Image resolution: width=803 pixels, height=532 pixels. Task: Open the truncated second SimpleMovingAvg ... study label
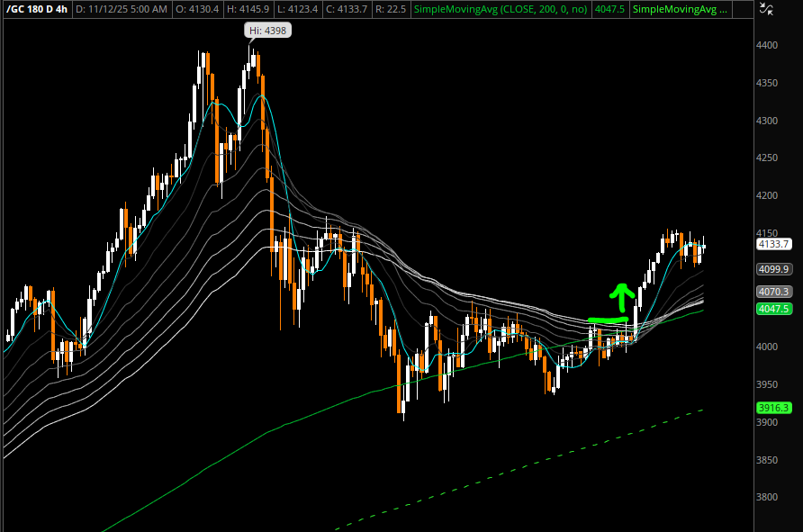click(x=680, y=9)
